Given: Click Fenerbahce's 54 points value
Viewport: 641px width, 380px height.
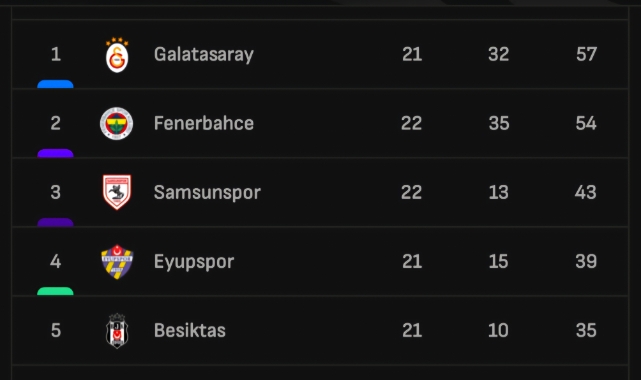Looking at the screenshot, I should coord(586,123).
